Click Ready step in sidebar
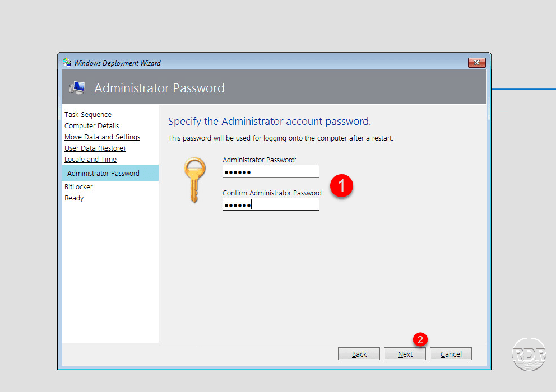Screen dimensions: 556x392 (74, 198)
